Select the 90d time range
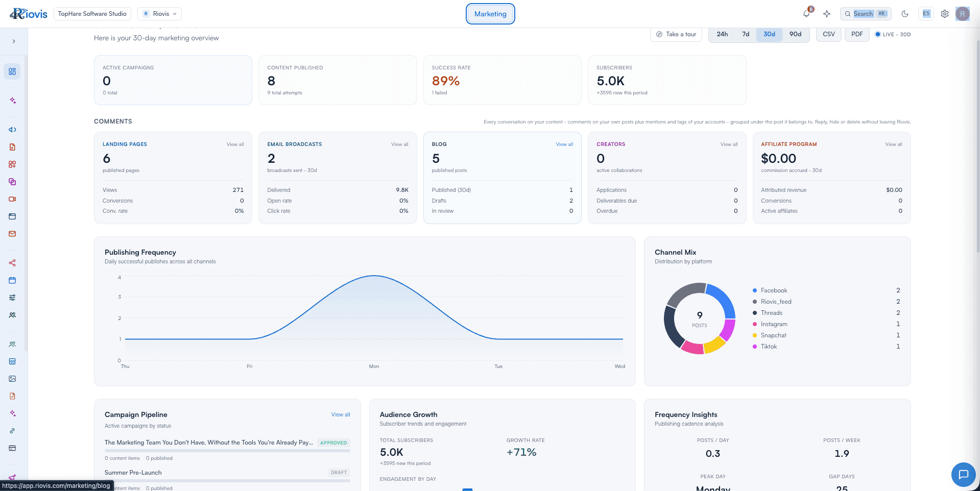Screen dimensions: 980x491 795,34
